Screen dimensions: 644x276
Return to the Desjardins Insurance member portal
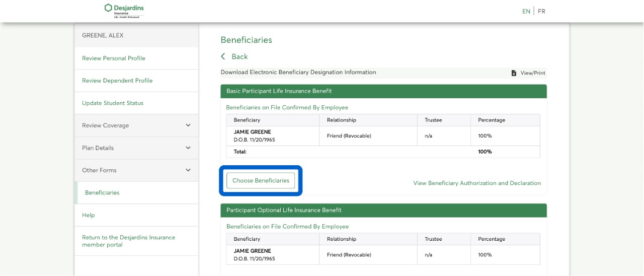[x=128, y=241]
